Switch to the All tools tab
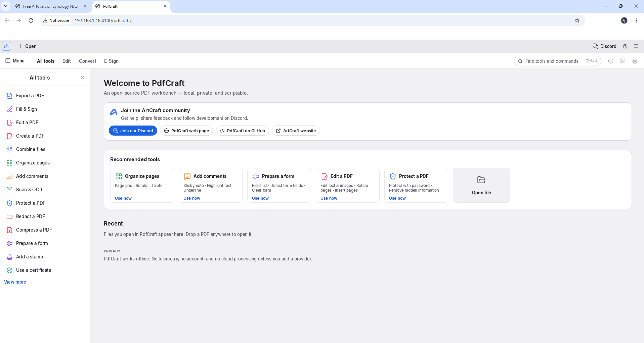This screenshot has width=644, height=343. click(x=46, y=61)
